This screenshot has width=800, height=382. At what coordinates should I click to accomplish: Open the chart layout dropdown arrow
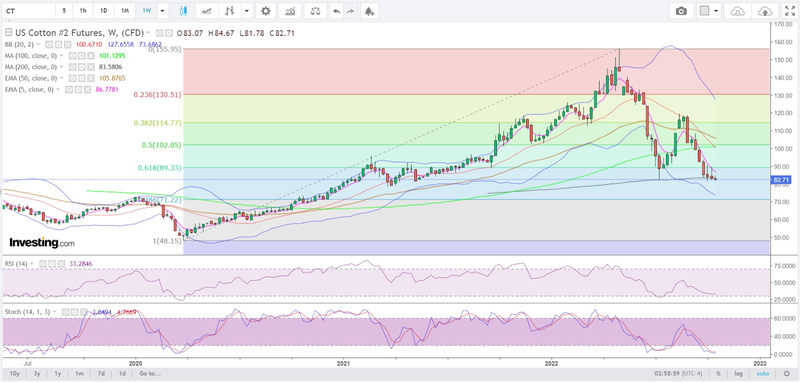[x=717, y=10]
